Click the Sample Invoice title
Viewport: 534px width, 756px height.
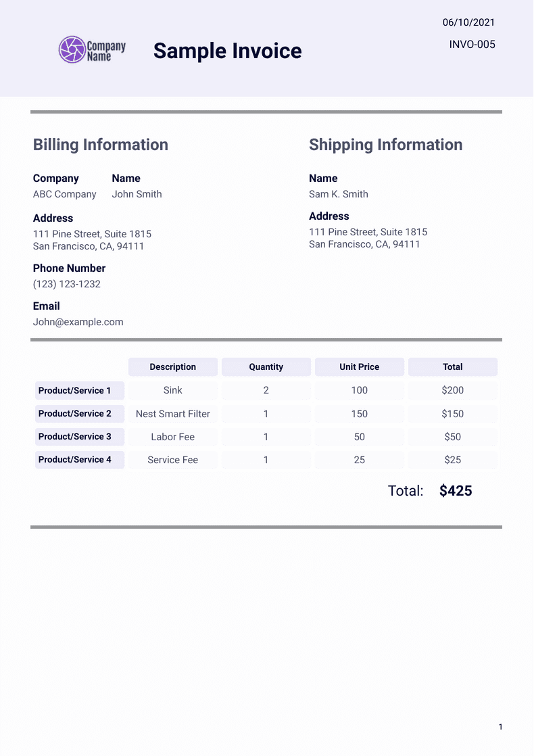pos(227,51)
